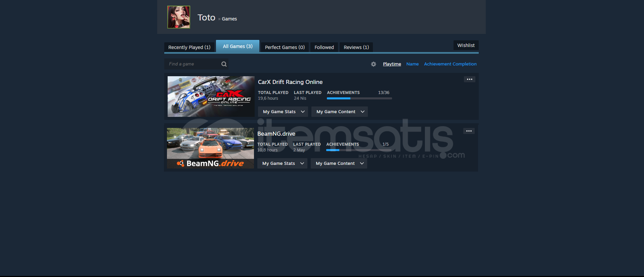This screenshot has width=644, height=277.
Task: Expand My Game Content for CarX
Action: click(340, 112)
